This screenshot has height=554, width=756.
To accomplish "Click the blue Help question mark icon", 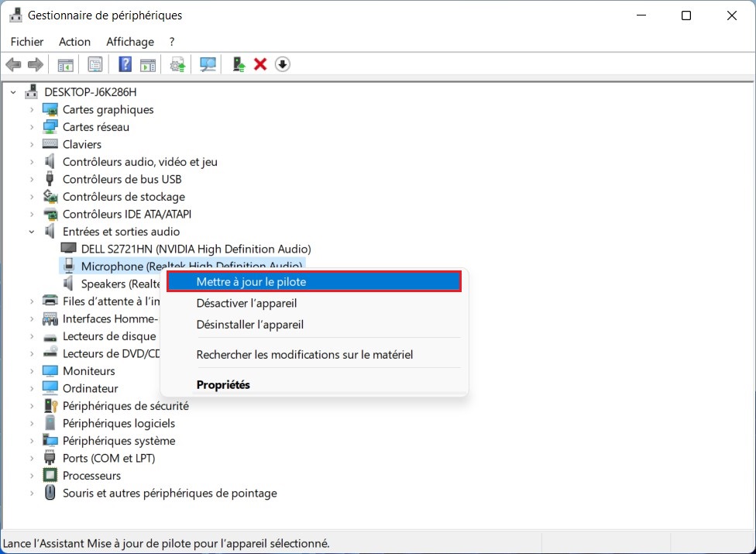I will pos(125,64).
